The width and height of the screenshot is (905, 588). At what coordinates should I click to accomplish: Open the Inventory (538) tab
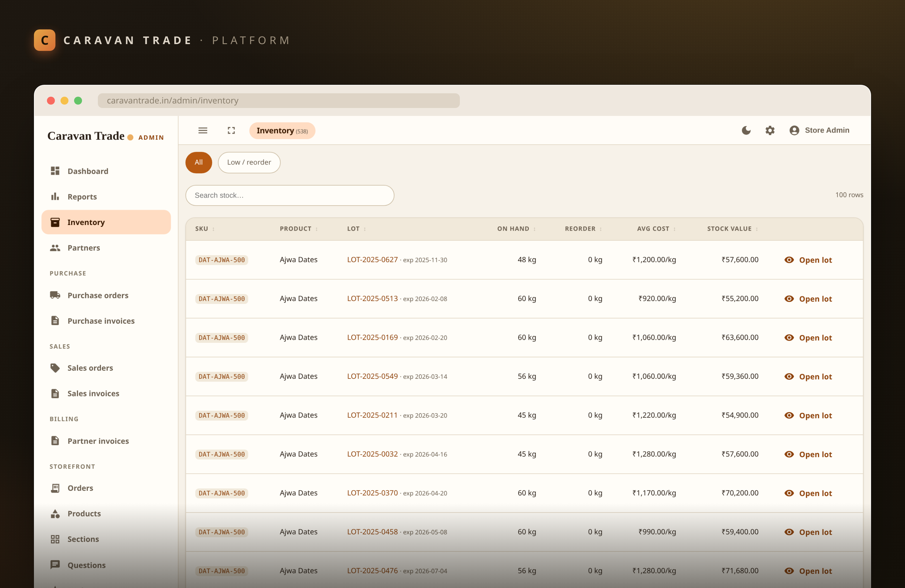click(282, 130)
